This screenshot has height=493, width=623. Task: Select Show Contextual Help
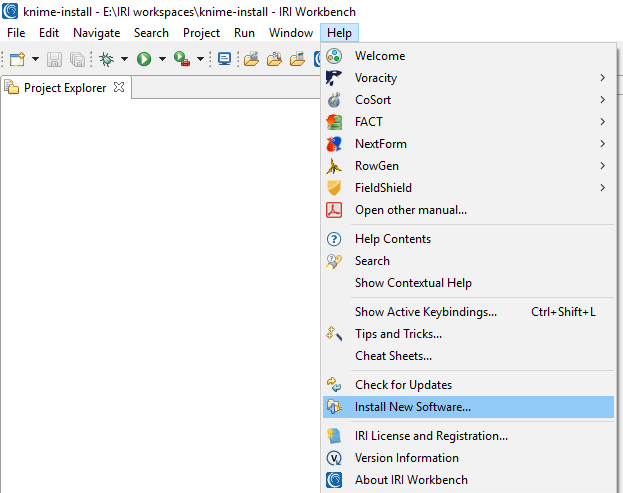coord(468,283)
